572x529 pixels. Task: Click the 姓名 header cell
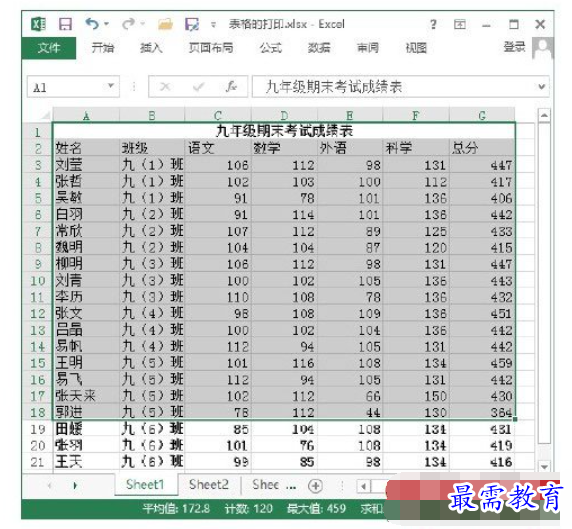pyautogui.click(x=86, y=148)
